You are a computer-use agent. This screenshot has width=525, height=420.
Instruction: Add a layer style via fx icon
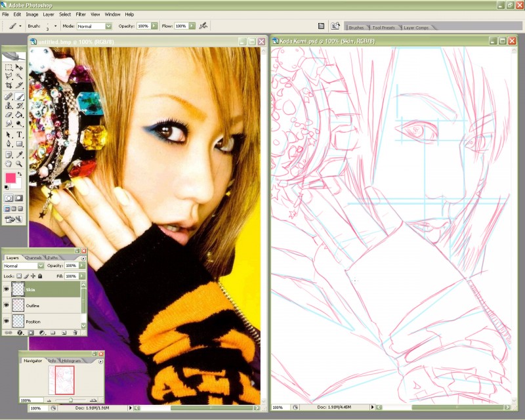20,333
